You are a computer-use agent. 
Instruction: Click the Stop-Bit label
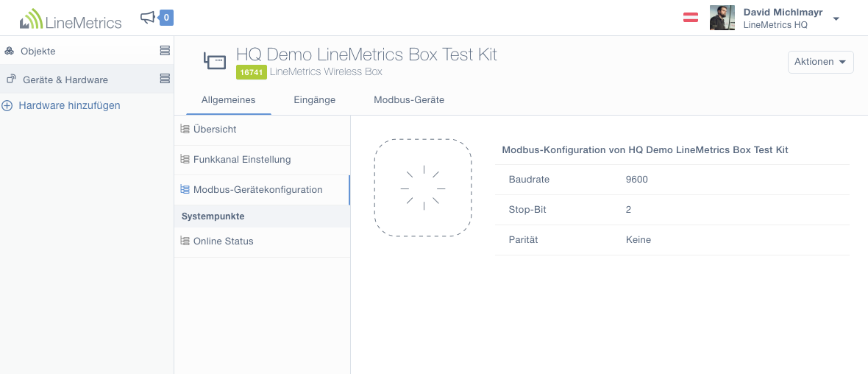click(527, 209)
